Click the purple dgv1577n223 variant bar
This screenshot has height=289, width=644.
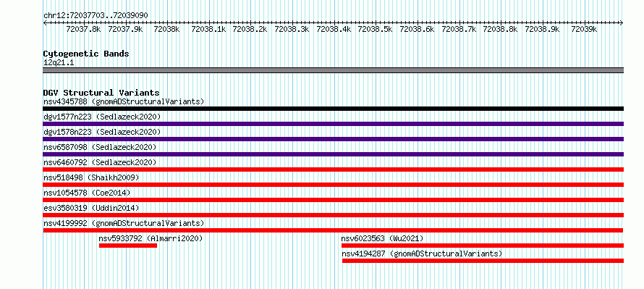(334, 124)
